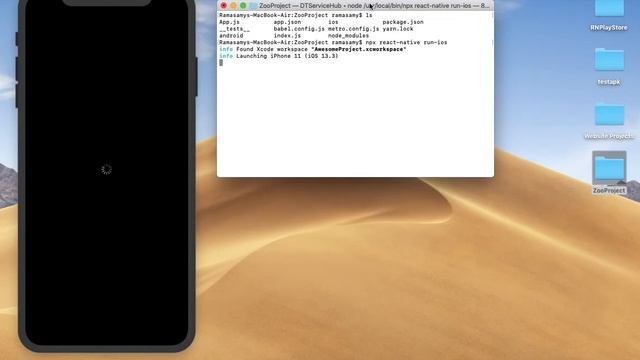
Task: Click 'android' in the ls output
Action: 231,36
